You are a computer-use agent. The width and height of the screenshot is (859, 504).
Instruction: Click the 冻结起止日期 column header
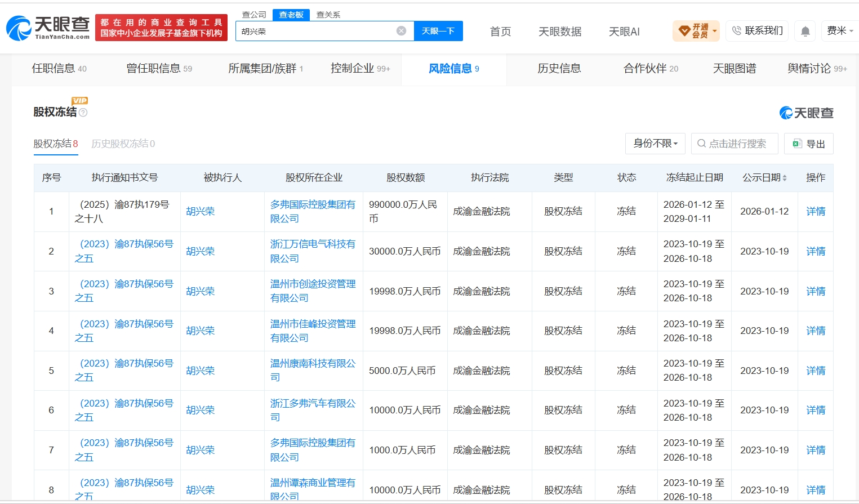coord(695,178)
